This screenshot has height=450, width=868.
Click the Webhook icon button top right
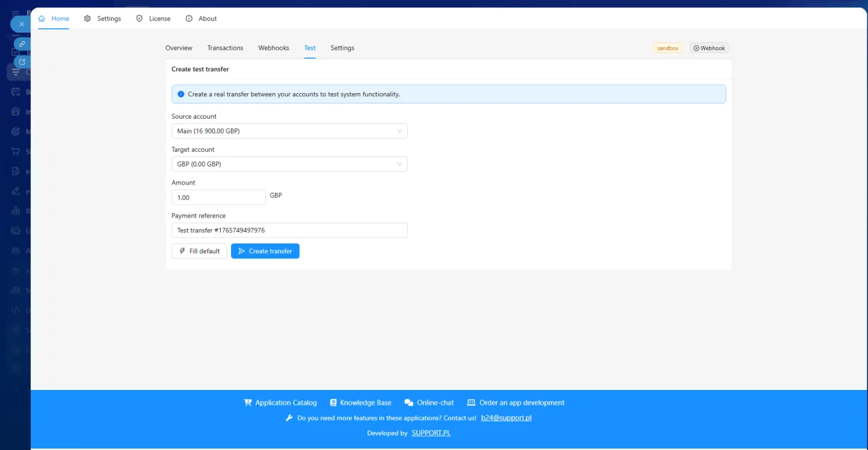pos(695,48)
